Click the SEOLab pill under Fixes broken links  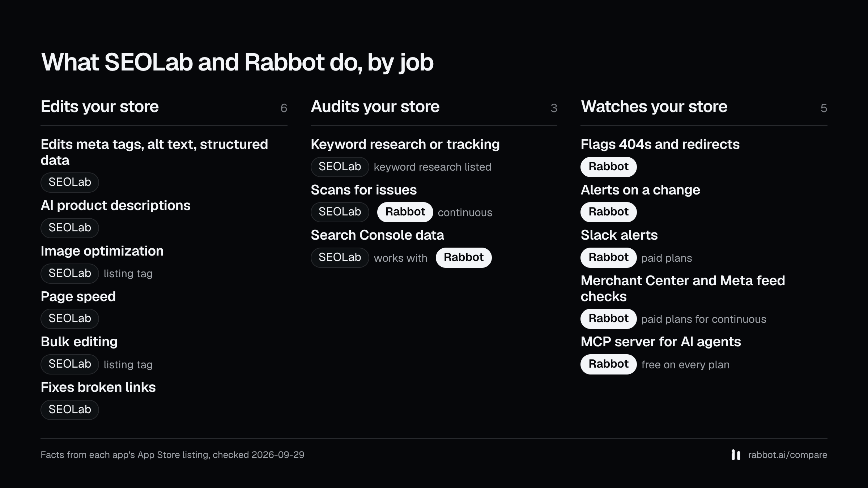[70, 410]
